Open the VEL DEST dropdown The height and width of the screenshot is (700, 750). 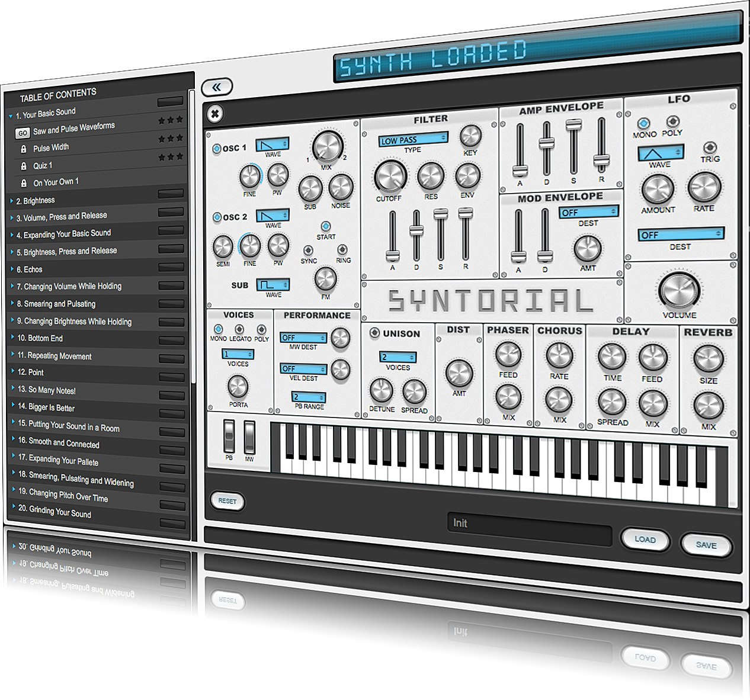(303, 369)
